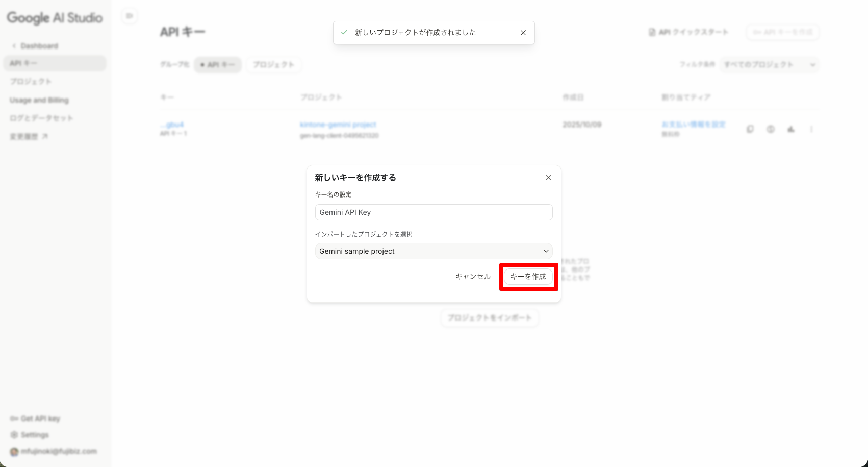Click the circular icon beside the copy icon
This screenshot has height=467, width=868.
[x=771, y=129]
